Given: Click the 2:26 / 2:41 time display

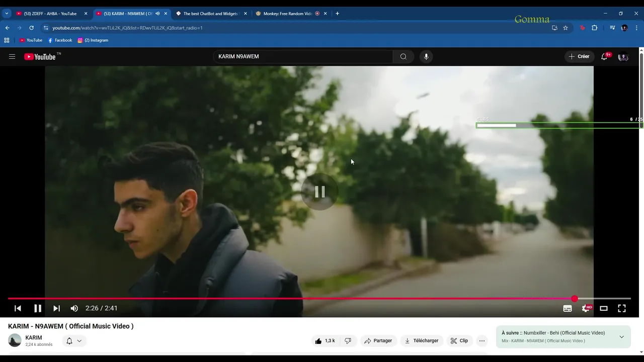Looking at the screenshot, I should (101, 308).
